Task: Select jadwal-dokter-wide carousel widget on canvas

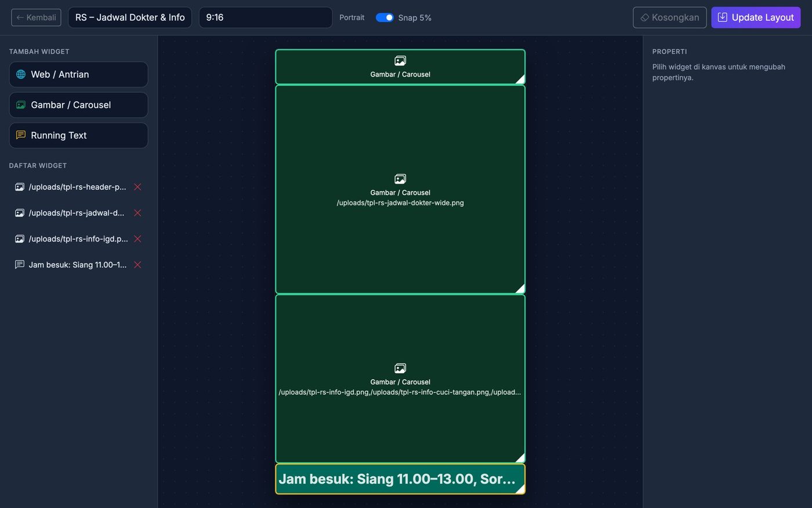Action: [400, 190]
